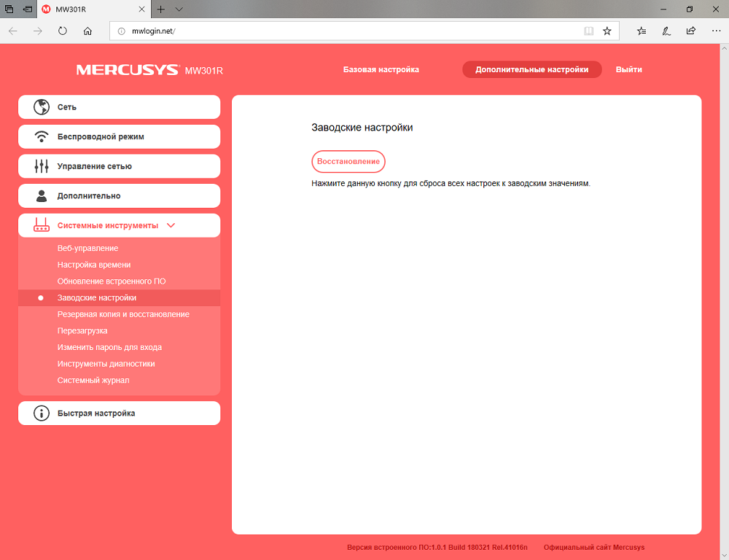Collapse the Системные инструменты chevron
This screenshot has width=729, height=560.
[171, 225]
